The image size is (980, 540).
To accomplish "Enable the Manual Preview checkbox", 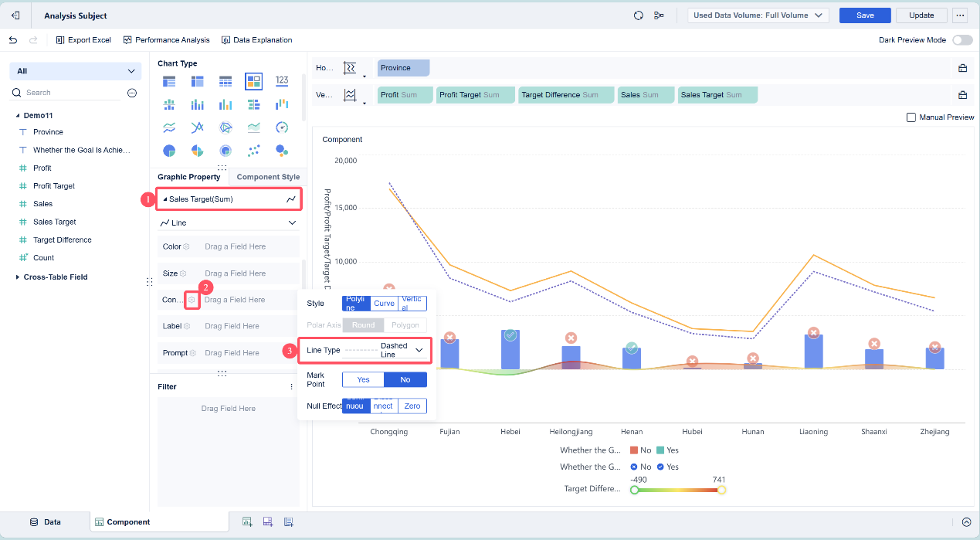I will pyautogui.click(x=911, y=117).
